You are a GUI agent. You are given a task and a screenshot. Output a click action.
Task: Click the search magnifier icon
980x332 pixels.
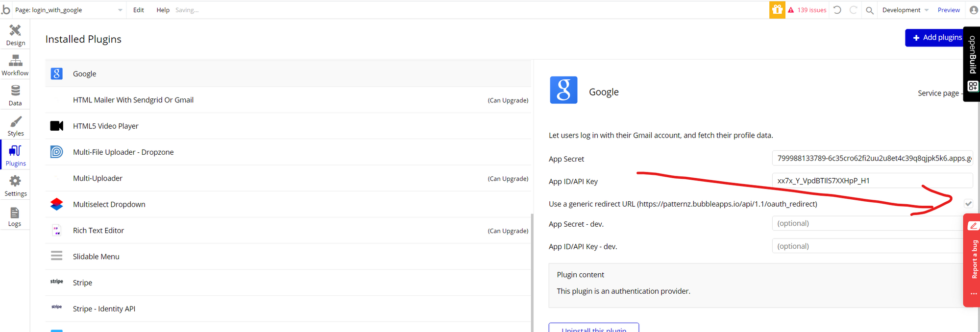click(x=869, y=10)
